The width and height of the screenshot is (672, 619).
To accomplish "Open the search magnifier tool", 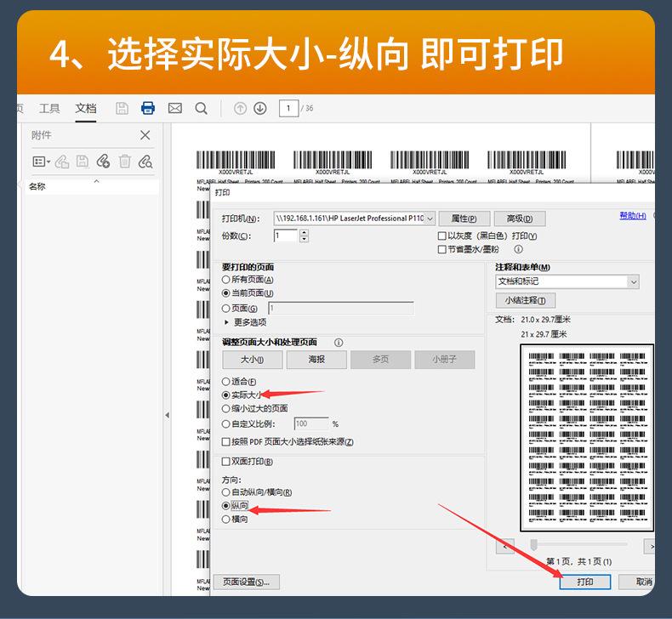I will (201, 108).
